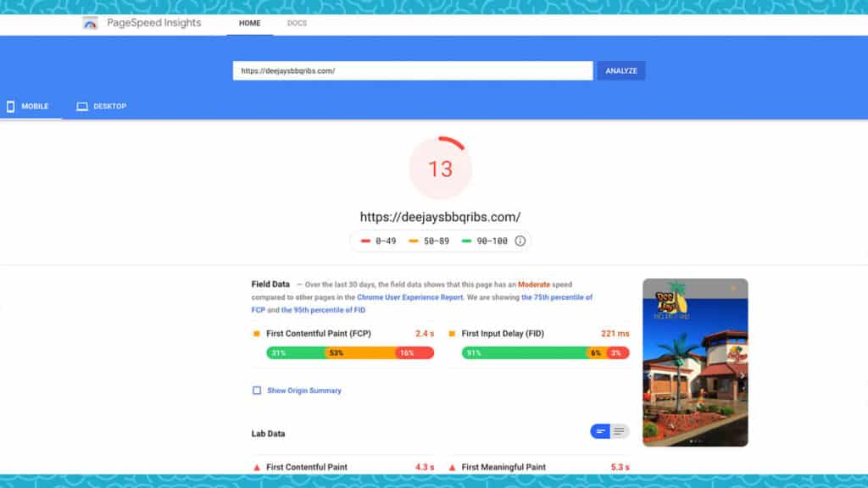868x488 pixels.
Task: Click the orange square beside First Input Delay
Action: (452, 334)
